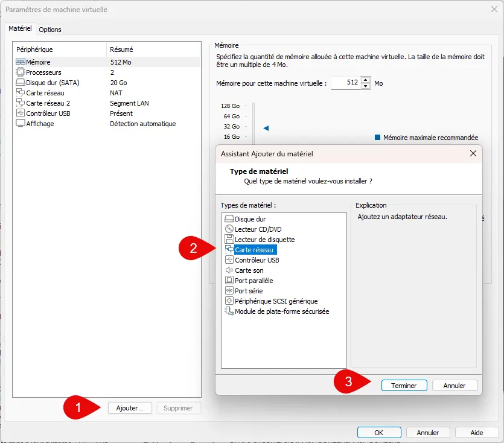
Task: Select Carte réseau 2 device row
Action: (48, 103)
